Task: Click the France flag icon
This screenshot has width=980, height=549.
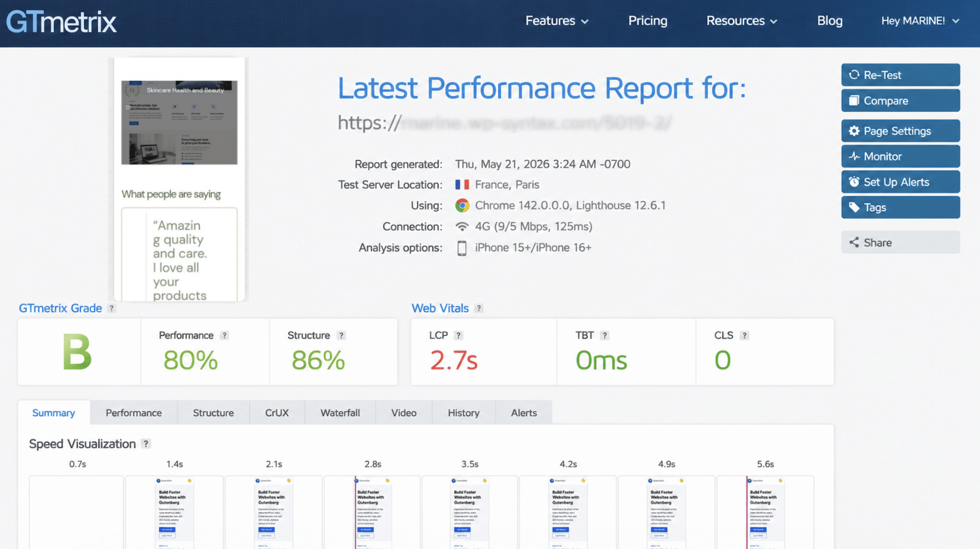Action: pyautogui.click(x=462, y=185)
